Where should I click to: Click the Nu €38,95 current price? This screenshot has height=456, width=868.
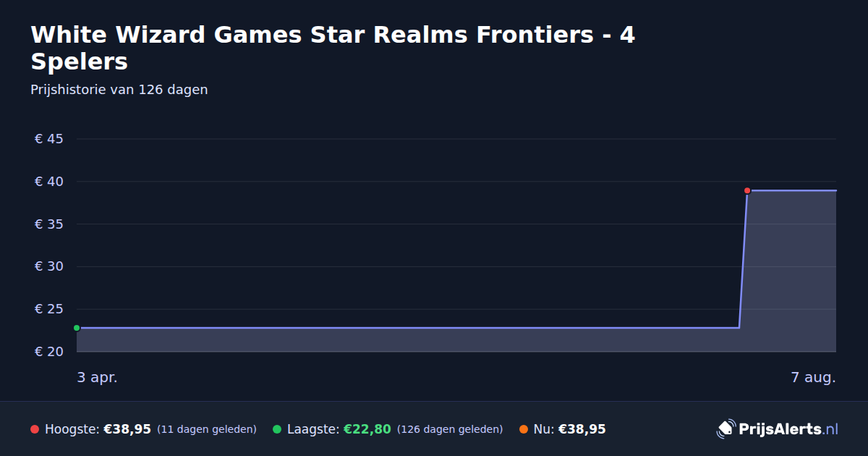coord(582,429)
